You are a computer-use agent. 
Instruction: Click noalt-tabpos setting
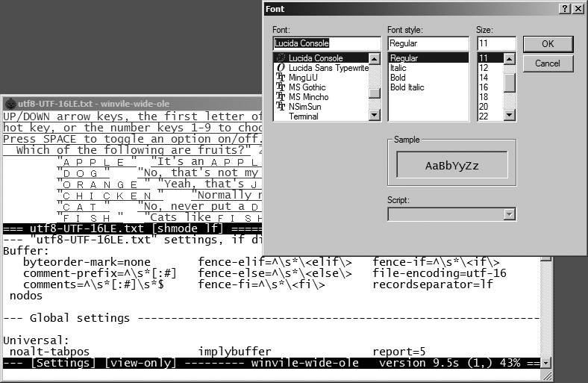[49, 352]
